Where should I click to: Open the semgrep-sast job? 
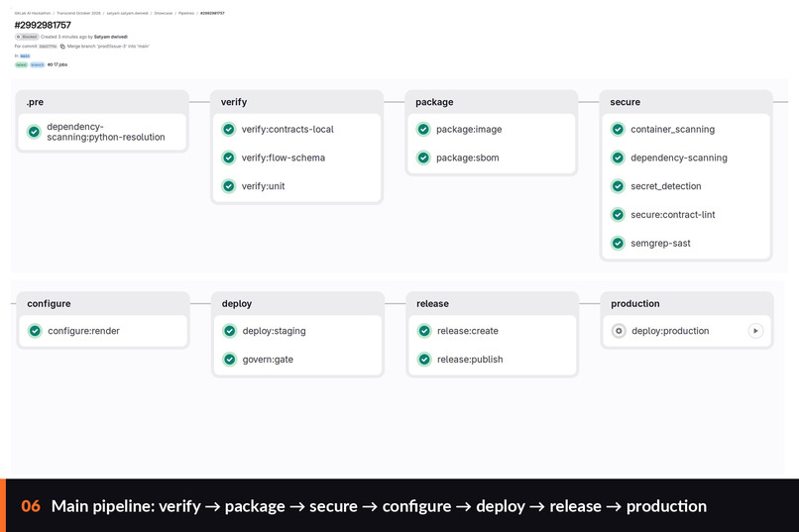(x=660, y=244)
